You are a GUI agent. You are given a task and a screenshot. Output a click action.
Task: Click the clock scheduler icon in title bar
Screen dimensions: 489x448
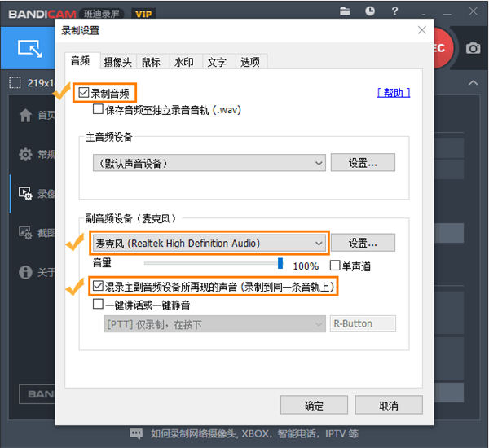tap(371, 11)
